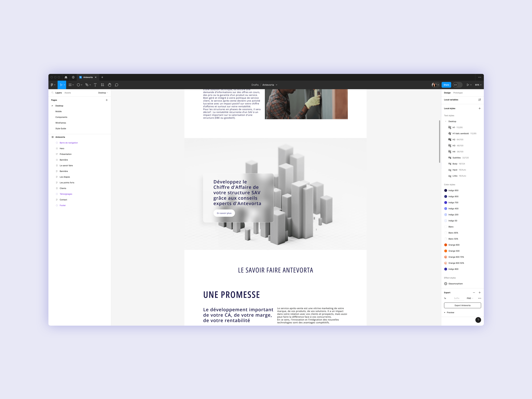The image size is (532, 399).
Task: Open the help button
Action: pos(478,320)
